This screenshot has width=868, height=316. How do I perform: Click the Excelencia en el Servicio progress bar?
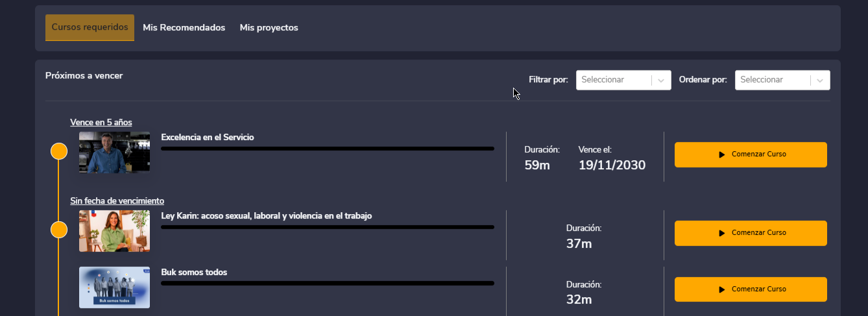(327, 149)
